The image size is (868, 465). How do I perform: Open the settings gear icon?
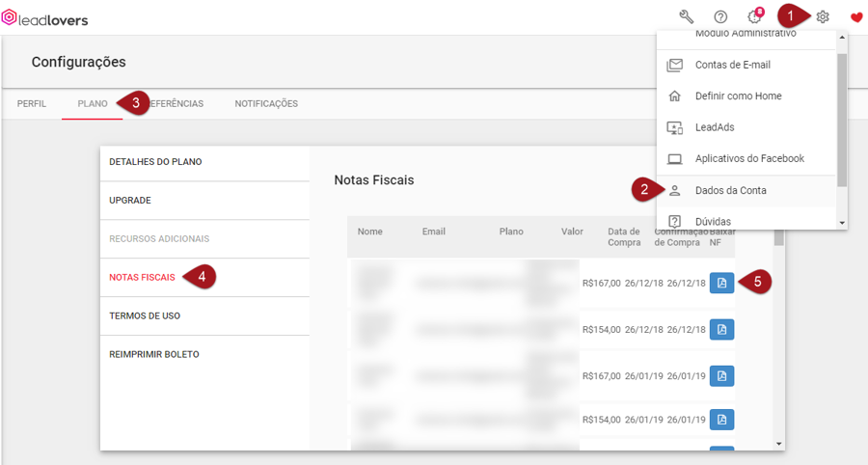pos(823,16)
